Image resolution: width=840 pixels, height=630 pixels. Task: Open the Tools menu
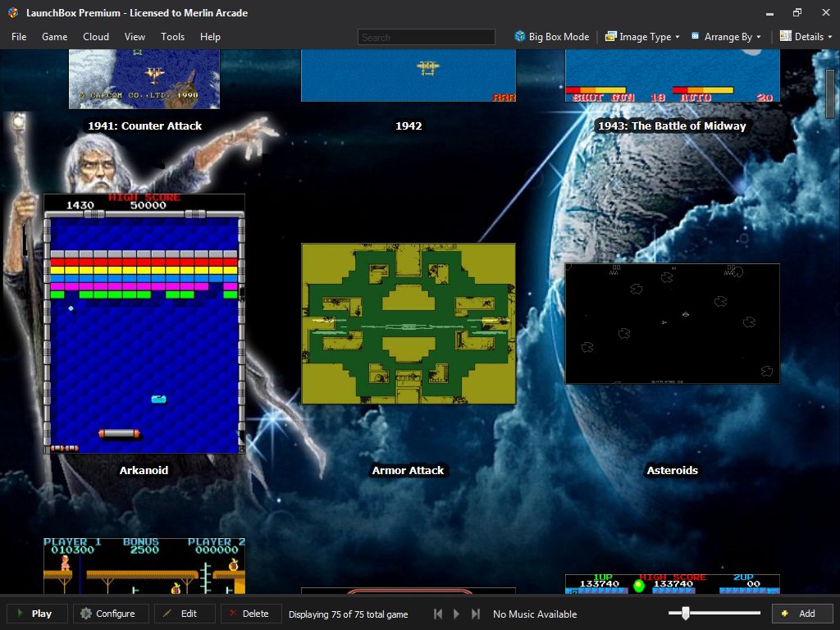pyautogui.click(x=172, y=36)
